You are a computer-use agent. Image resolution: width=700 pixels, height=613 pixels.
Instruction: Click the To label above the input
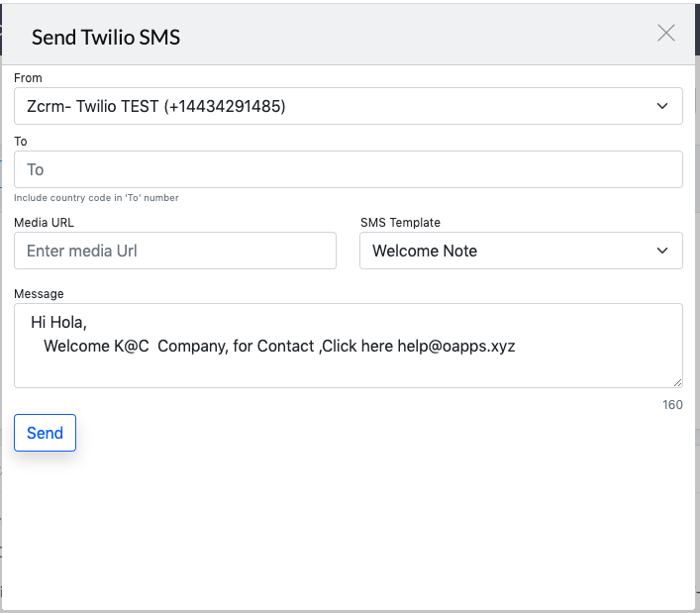(21, 142)
